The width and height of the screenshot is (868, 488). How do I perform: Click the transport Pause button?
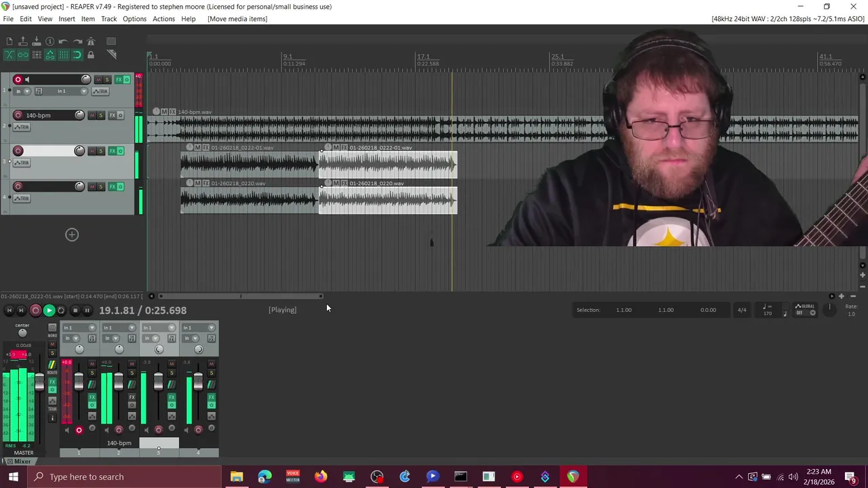click(87, 310)
